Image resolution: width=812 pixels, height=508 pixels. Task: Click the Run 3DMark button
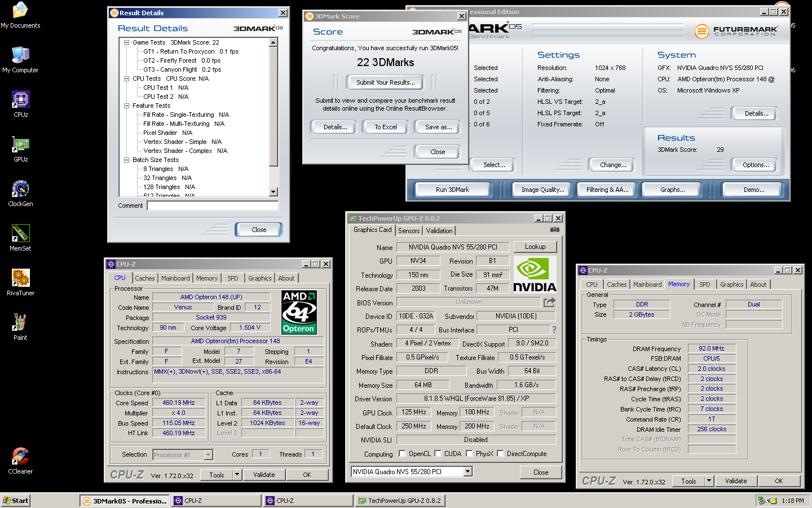tap(452, 190)
